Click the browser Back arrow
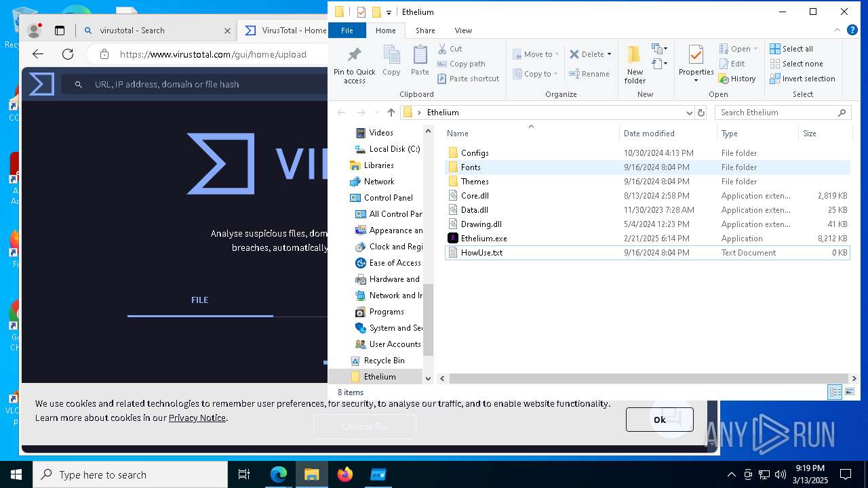This screenshot has height=488, width=868. [38, 54]
